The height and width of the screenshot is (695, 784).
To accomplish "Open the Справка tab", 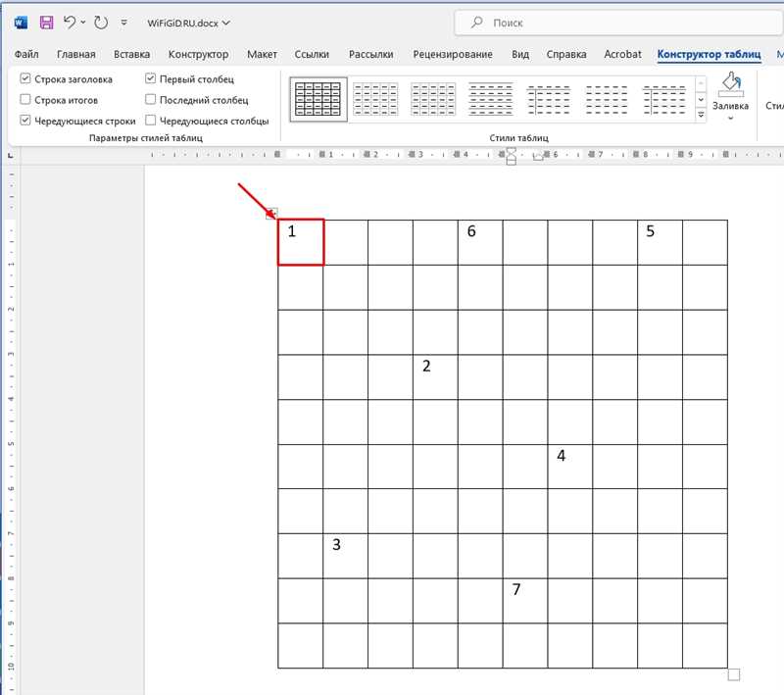I will point(566,54).
